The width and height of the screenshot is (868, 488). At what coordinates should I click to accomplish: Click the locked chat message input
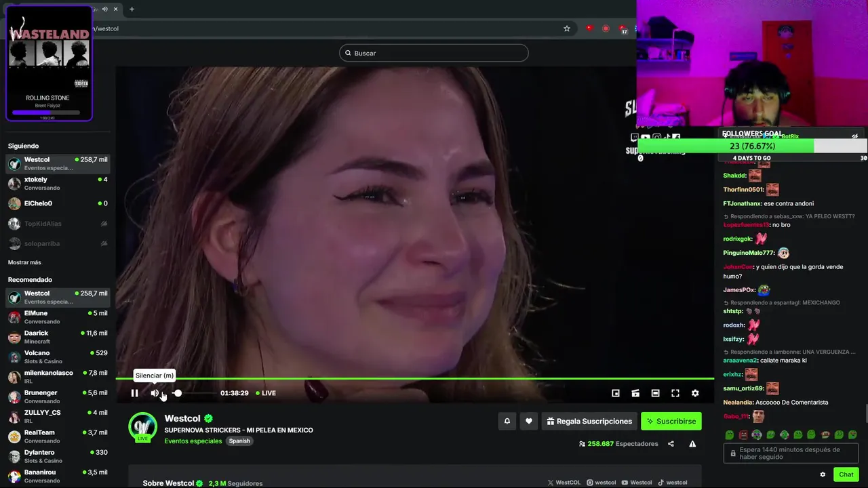(791, 453)
